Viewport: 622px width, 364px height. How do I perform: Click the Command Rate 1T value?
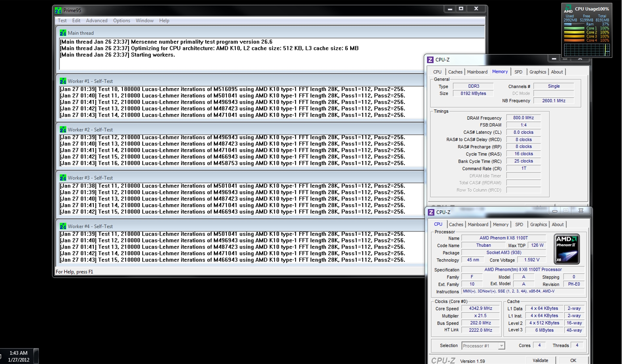point(523,168)
